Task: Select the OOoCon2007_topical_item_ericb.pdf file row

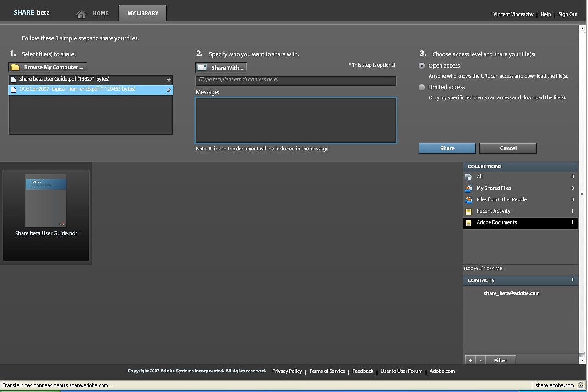Action: 91,90
